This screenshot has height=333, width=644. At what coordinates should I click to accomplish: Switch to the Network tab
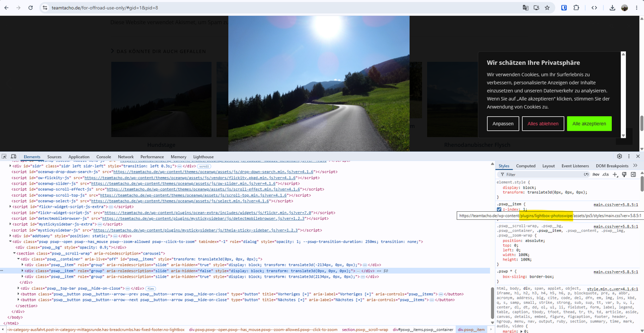pyautogui.click(x=126, y=157)
